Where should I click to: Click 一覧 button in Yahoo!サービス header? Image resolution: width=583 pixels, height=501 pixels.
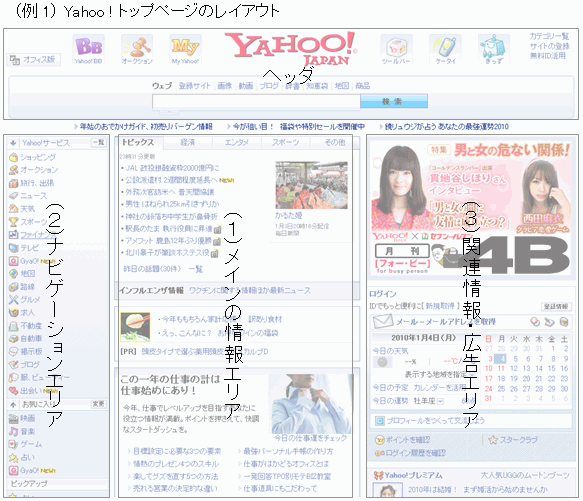[x=99, y=142]
